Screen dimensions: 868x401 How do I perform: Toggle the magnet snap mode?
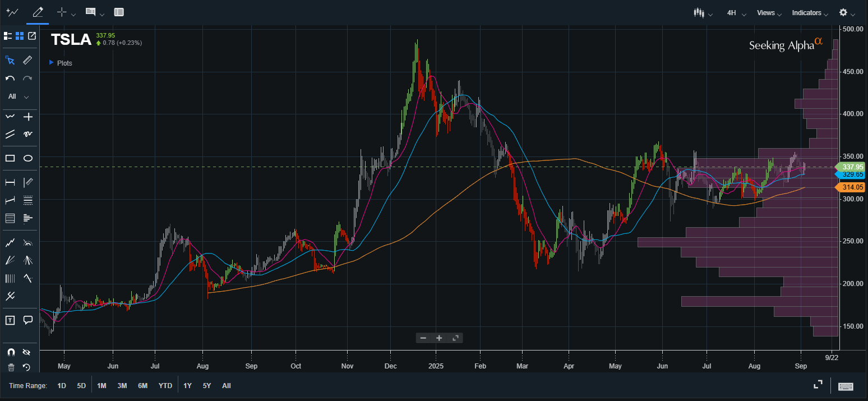coord(10,352)
